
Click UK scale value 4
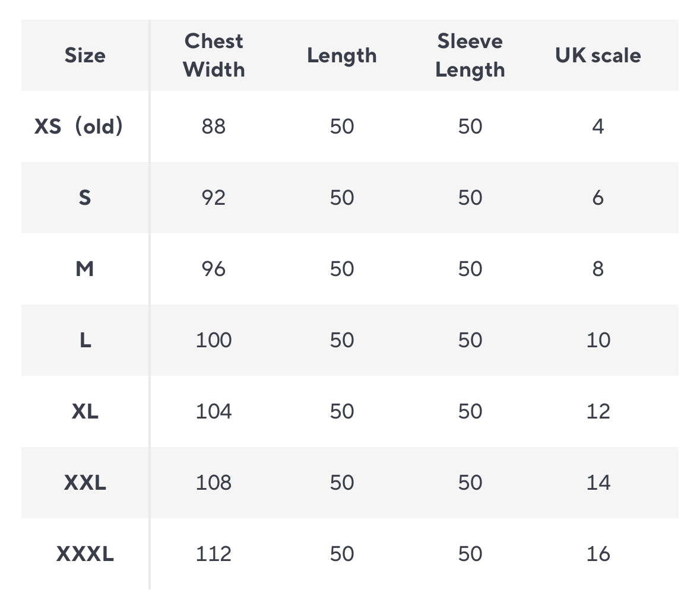coord(598,126)
